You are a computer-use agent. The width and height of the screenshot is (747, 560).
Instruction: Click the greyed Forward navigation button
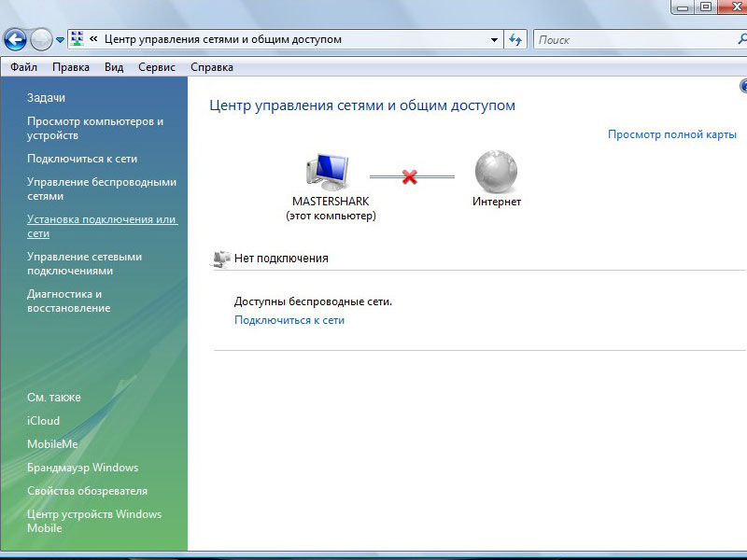pos(41,39)
